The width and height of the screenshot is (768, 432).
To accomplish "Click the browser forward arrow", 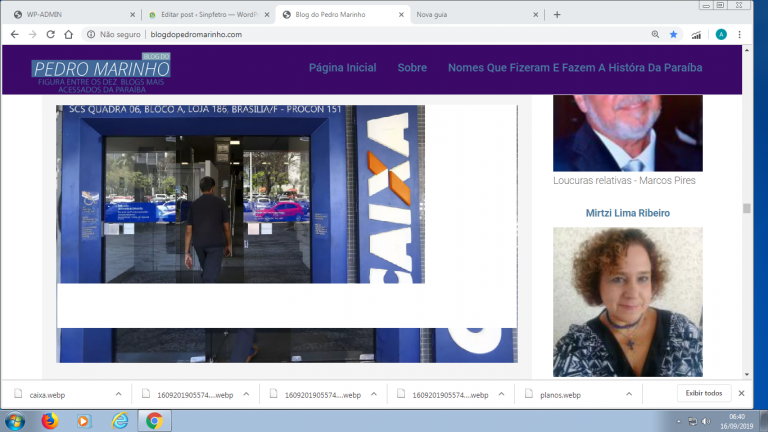I will (32, 34).
